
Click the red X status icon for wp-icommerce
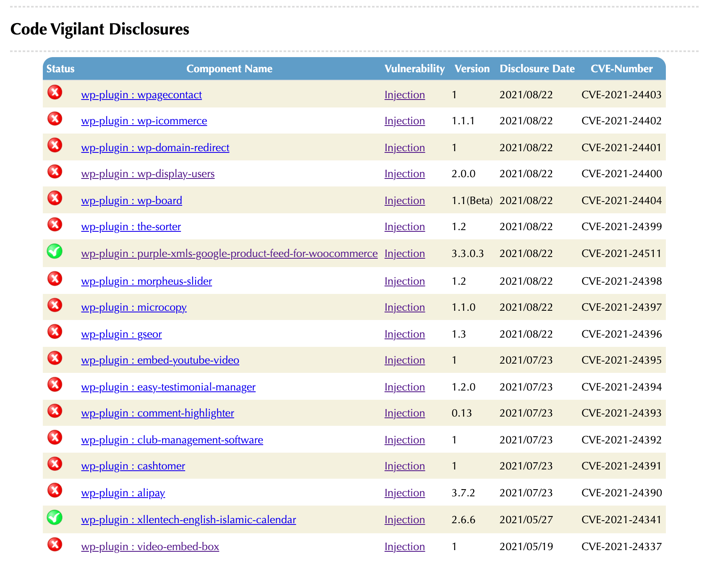(x=55, y=118)
